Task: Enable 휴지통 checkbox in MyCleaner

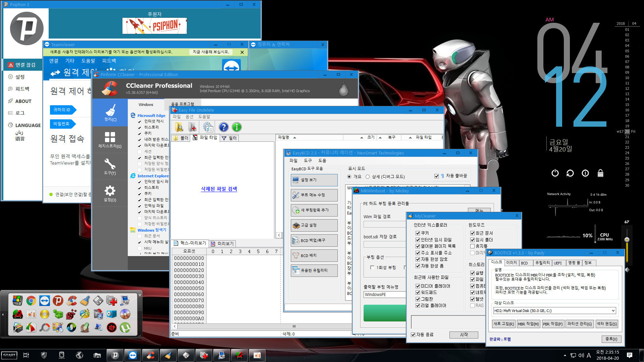Action: 473,246
